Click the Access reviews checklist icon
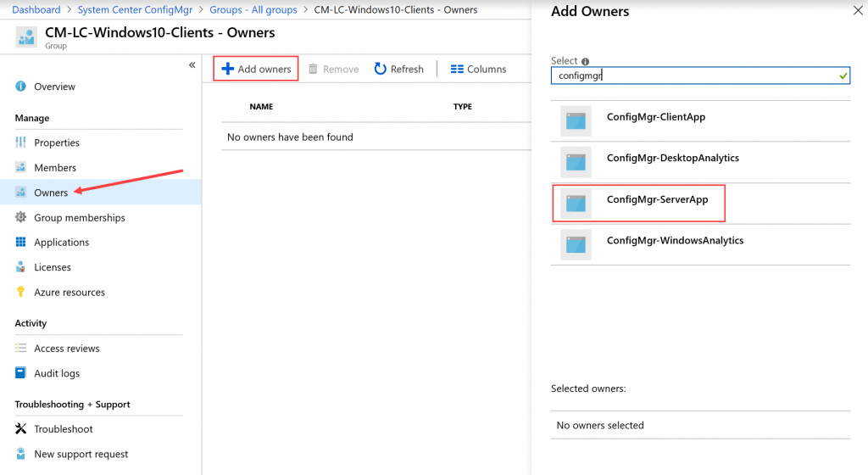Image resolution: width=868 pixels, height=475 pixels. [20, 348]
